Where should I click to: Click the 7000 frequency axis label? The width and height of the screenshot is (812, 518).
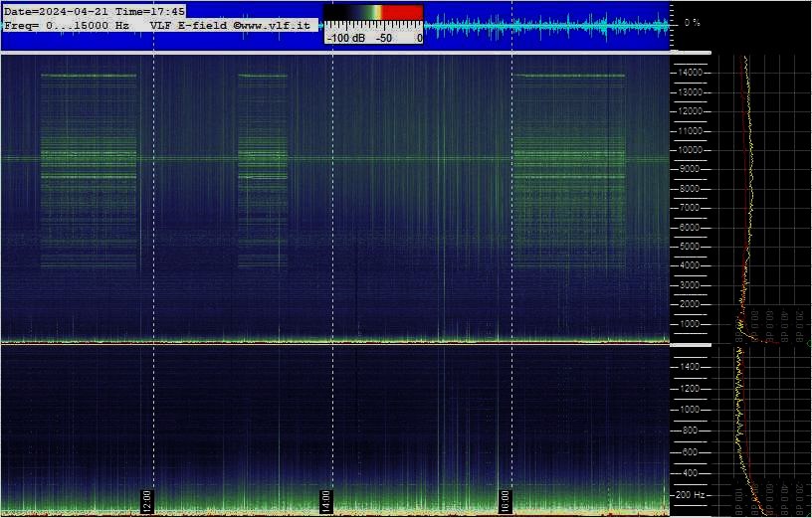(690, 208)
